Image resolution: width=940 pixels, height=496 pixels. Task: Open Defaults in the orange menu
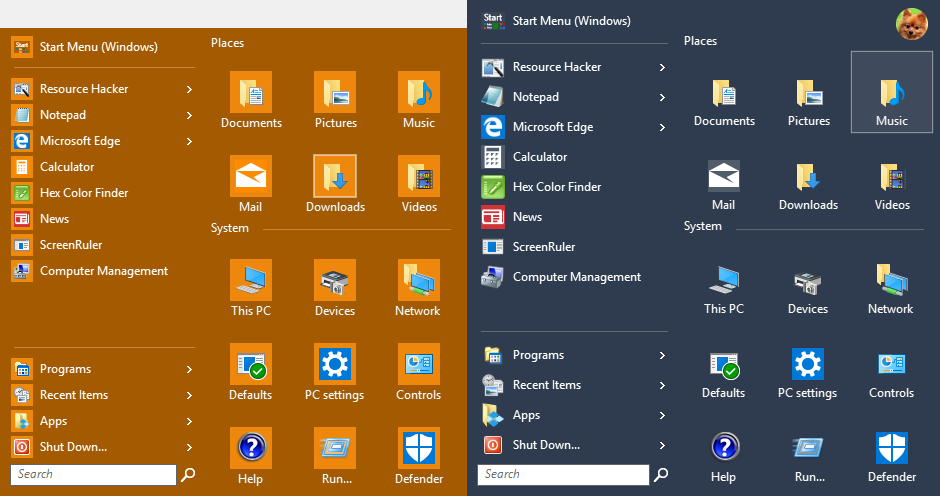(x=251, y=372)
